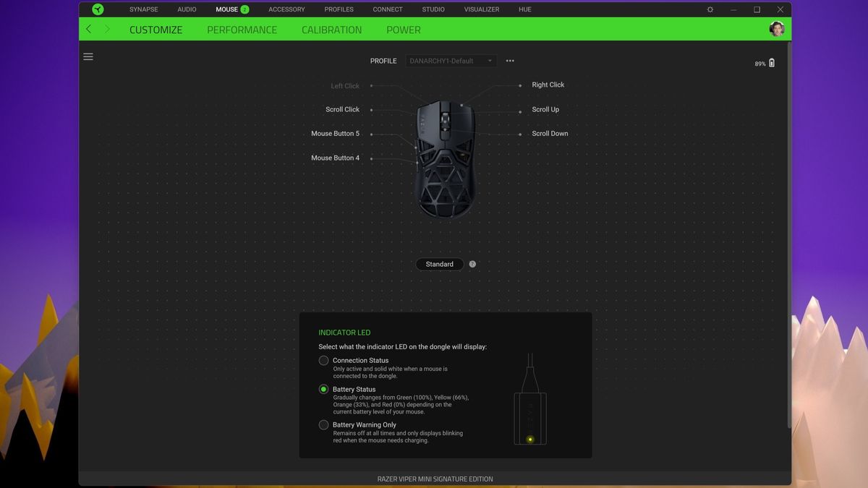868x488 pixels.
Task: Select the Mouse Button 5 assignment
Action: click(x=335, y=133)
